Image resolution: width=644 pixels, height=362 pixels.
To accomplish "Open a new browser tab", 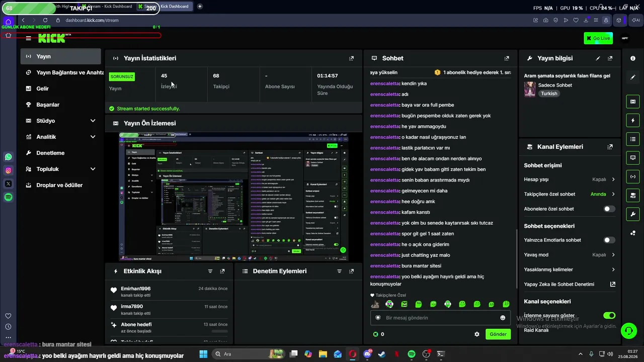I will click(x=200, y=7).
